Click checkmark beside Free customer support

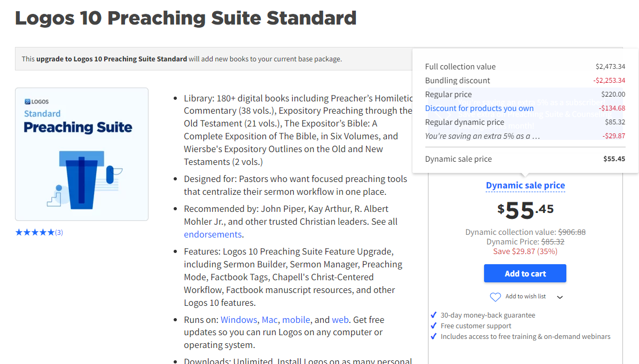coord(434,326)
